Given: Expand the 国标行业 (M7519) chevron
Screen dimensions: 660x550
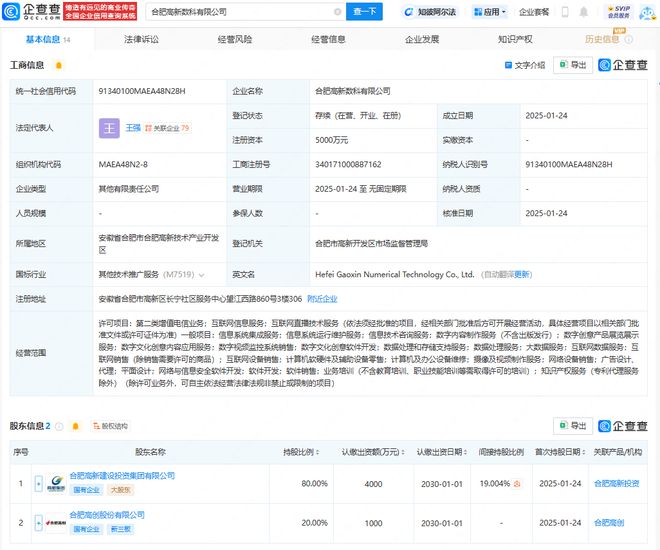Looking at the screenshot, I should 202,275.
